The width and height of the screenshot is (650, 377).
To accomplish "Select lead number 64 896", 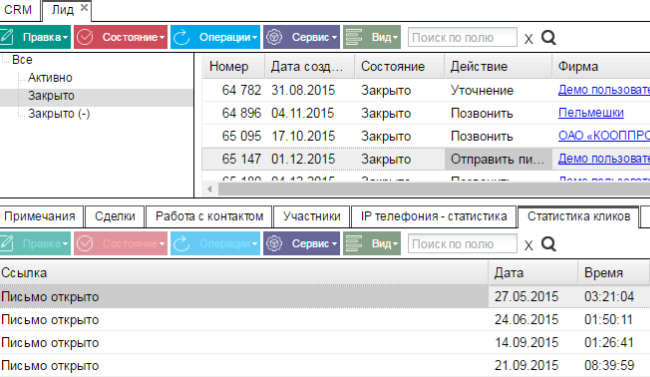I will coord(241,113).
